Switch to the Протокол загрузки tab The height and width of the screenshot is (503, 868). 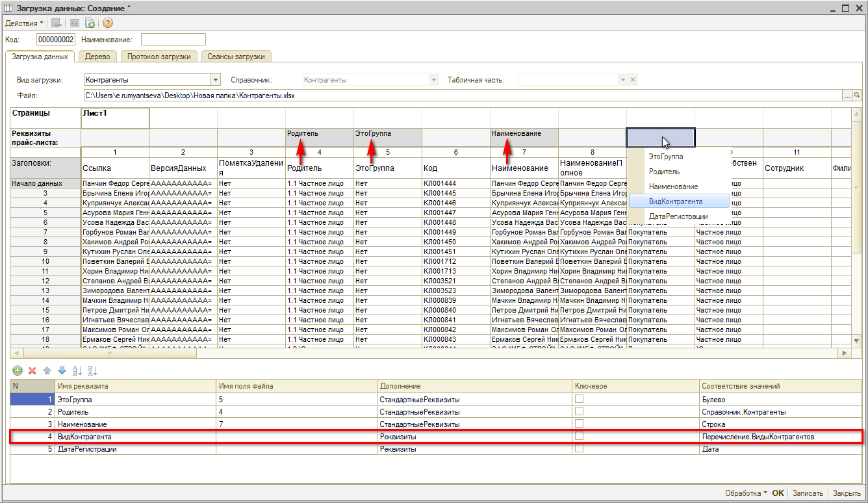point(159,57)
